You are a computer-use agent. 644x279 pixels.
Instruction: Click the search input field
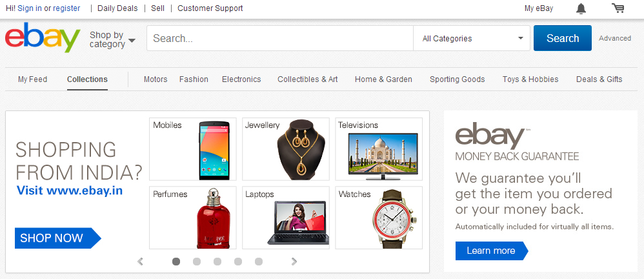point(280,38)
